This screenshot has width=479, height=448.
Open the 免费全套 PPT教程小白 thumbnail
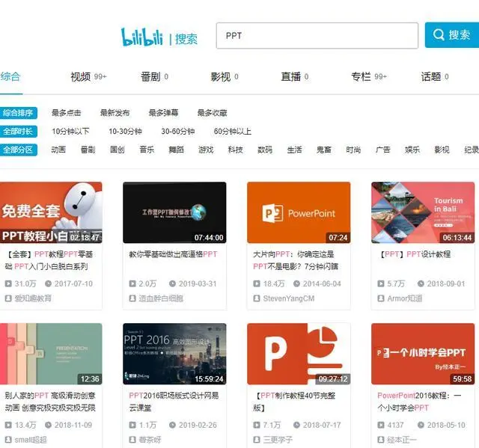(x=51, y=212)
